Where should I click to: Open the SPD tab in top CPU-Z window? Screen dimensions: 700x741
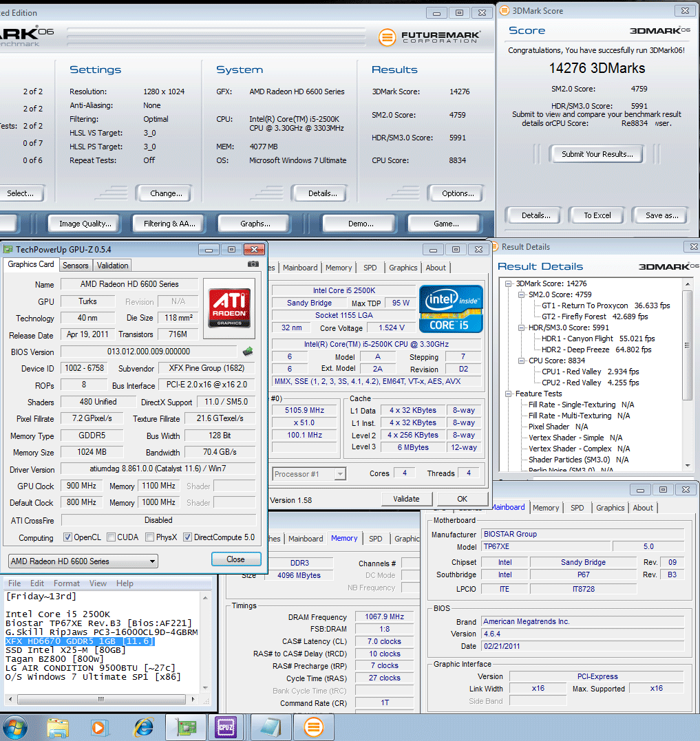coord(370,268)
